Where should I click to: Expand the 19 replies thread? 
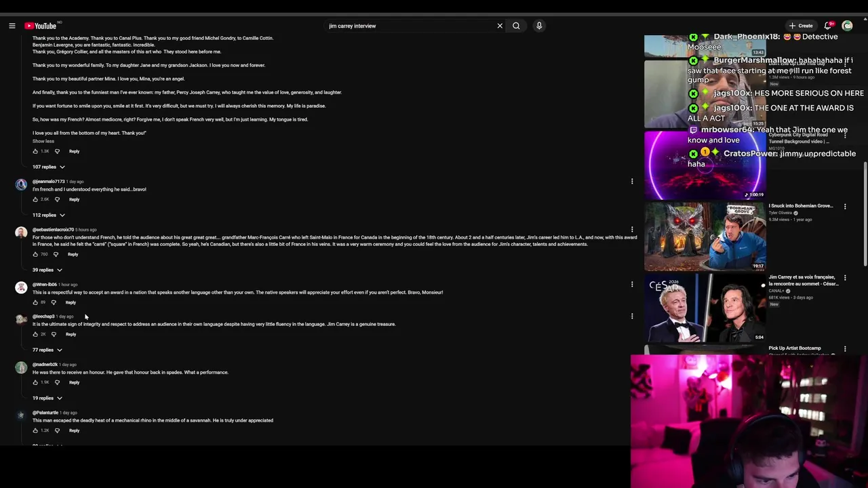tap(47, 398)
